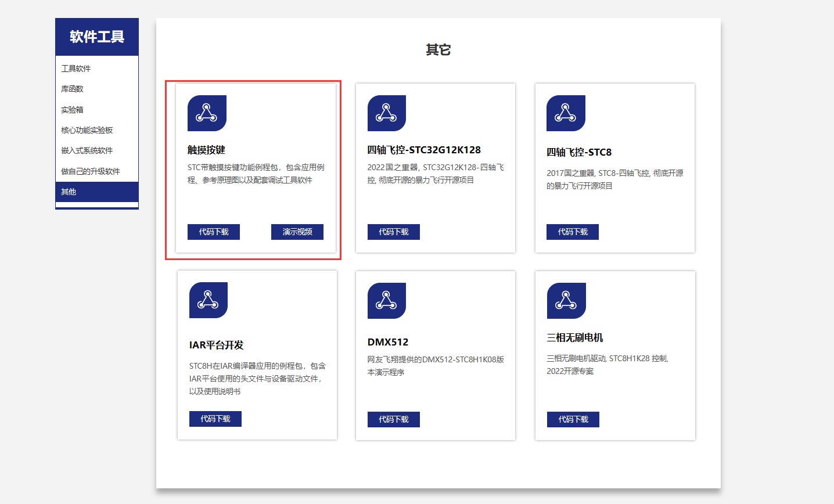The image size is (834, 504).
Task: Click the 网友飞翔提供的DMX512 description
Action: (x=436, y=366)
